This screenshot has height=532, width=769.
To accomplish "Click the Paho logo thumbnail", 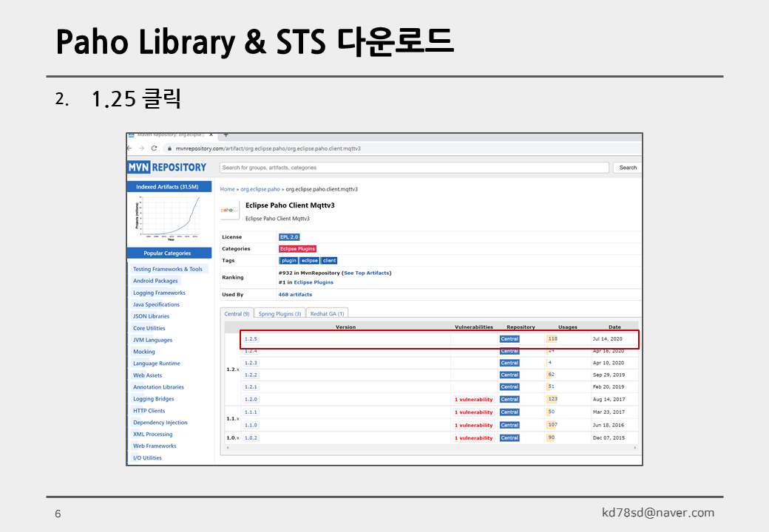I will point(229,210).
